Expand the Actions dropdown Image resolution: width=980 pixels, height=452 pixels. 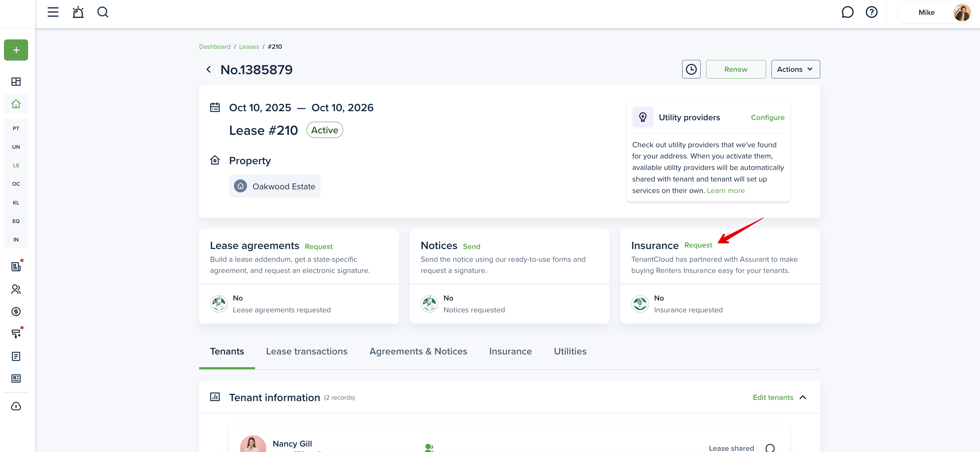[795, 69]
